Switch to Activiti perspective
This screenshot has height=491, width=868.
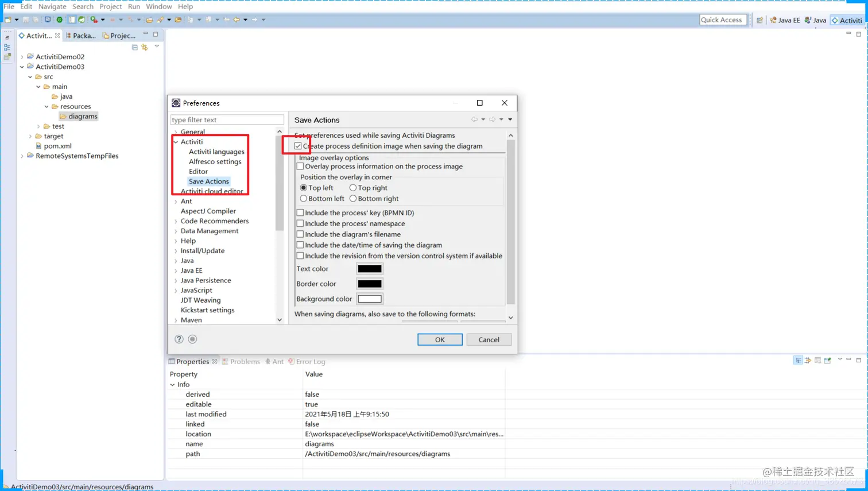tap(847, 20)
